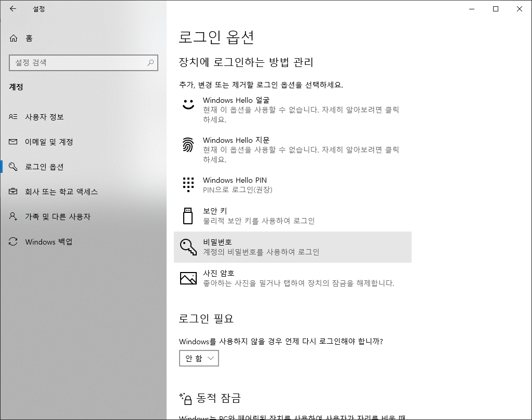Select the 이메일 및 계정 envelope icon
This screenshot has width=532, height=420.
pyautogui.click(x=13, y=142)
